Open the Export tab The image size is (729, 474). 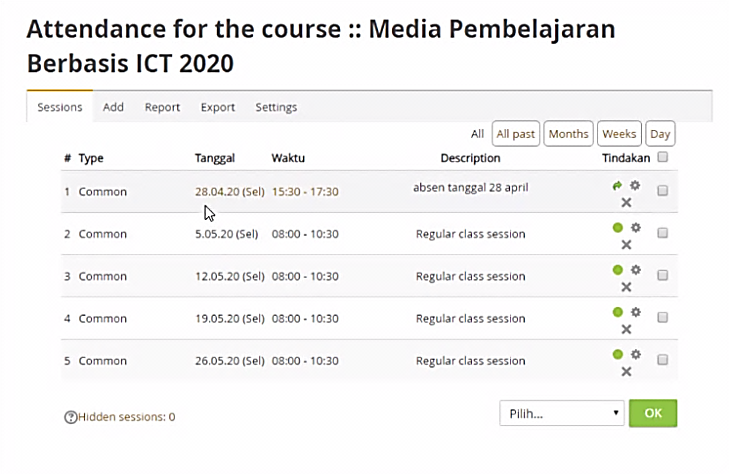pyautogui.click(x=218, y=107)
